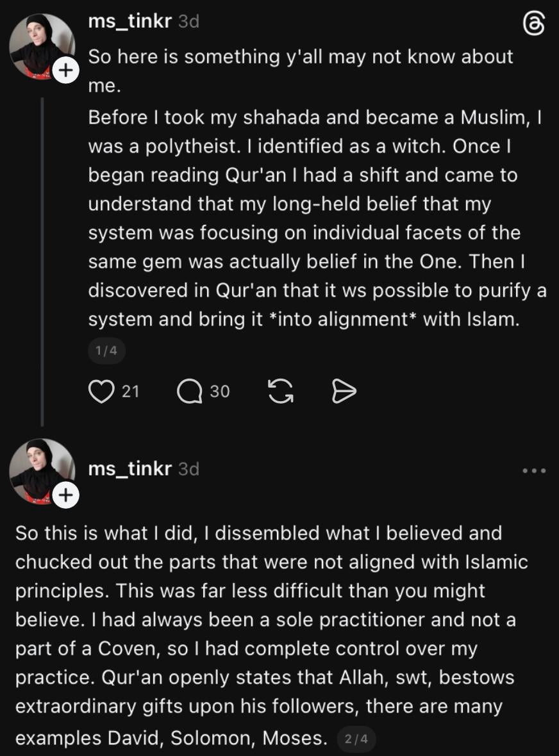
Task: Follow ms_tinkr via plus badge on second avatar
Action: (x=65, y=495)
